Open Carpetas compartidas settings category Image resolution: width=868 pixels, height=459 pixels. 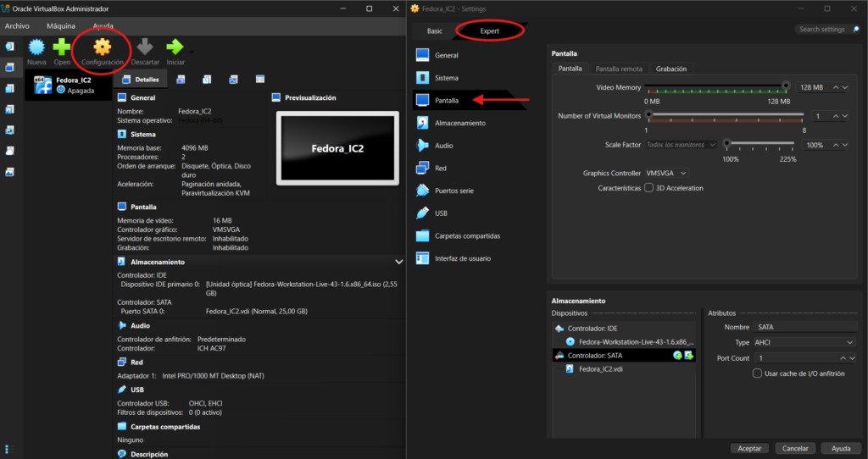coord(470,236)
